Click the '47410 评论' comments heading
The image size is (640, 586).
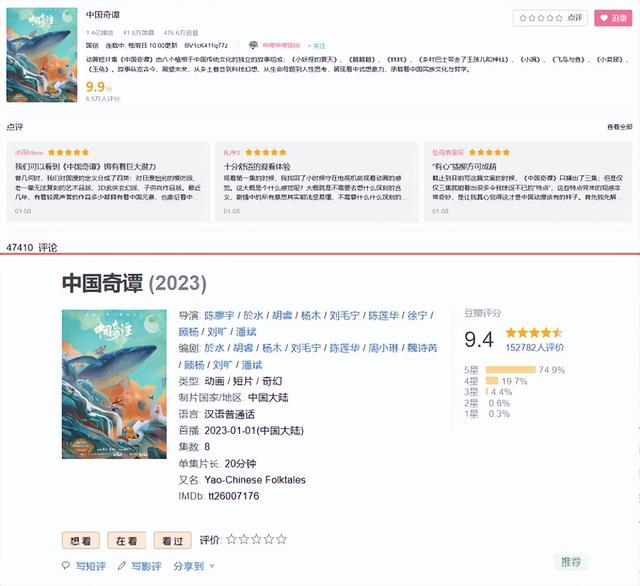pyautogui.click(x=32, y=247)
